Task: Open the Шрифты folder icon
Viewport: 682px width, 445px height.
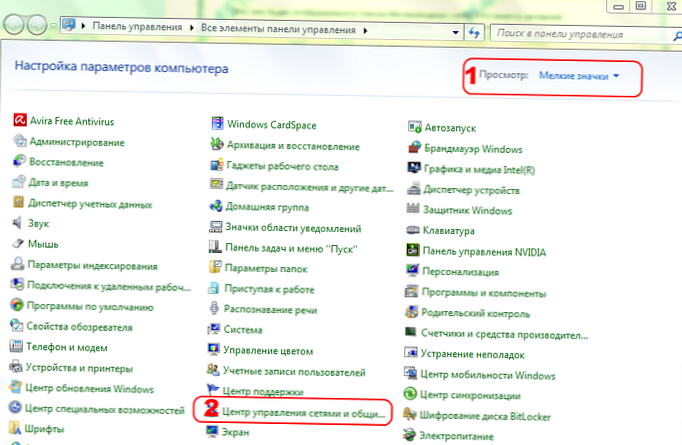Action: 15,428
